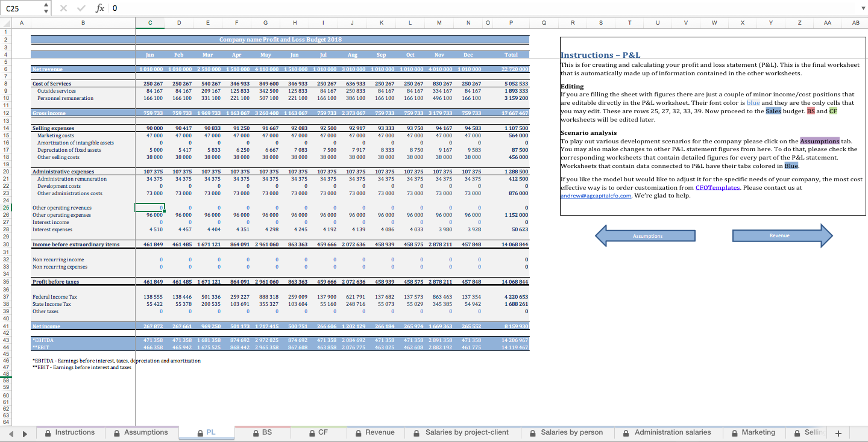Click the 'Jan' month heading cell
This screenshot has height=442, width=868.
149,54
